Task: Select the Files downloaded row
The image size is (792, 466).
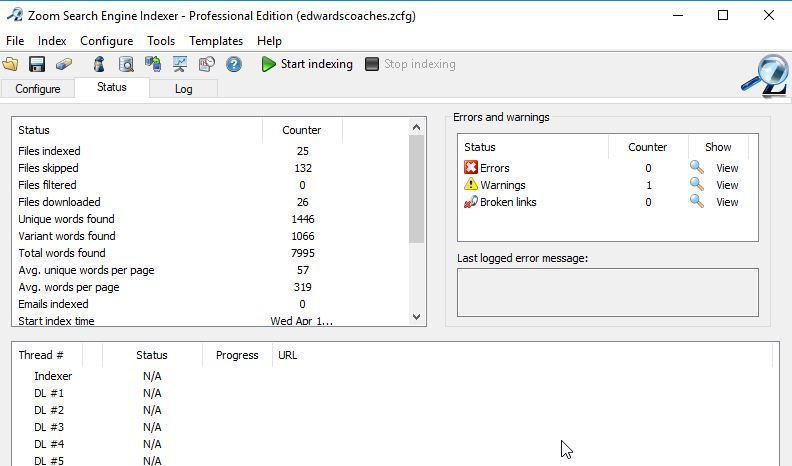Action: point(212,202)
